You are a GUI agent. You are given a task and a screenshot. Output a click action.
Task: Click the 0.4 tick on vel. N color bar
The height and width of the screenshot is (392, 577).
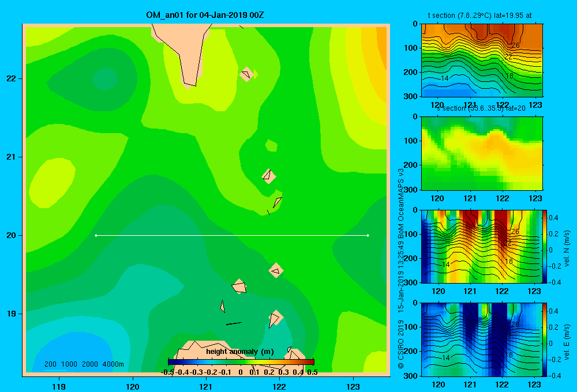point(553,218)
